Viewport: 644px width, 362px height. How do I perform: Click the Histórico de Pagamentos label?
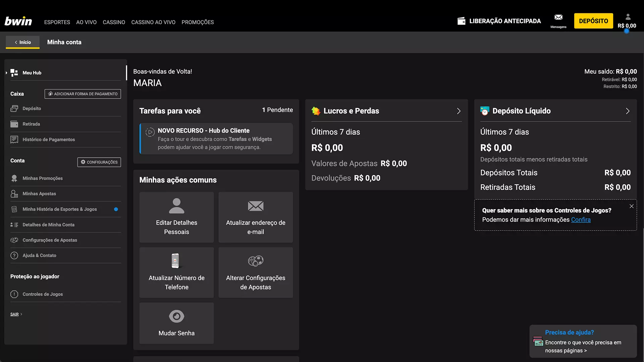pos(49,139)
